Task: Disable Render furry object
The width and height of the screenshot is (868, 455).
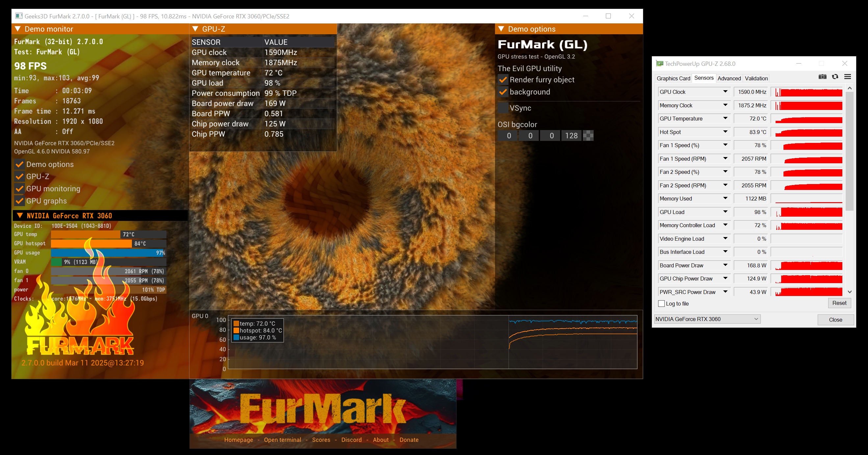Action: (x=503, y=80)
